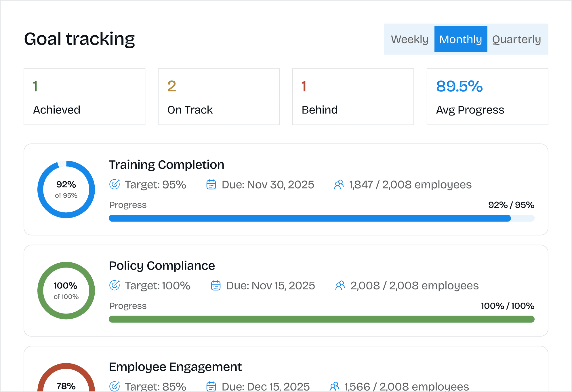This screenshot has height=392, width=572.
Task: Click calendar icon beside Dec 15 due date
Action: 211,386
